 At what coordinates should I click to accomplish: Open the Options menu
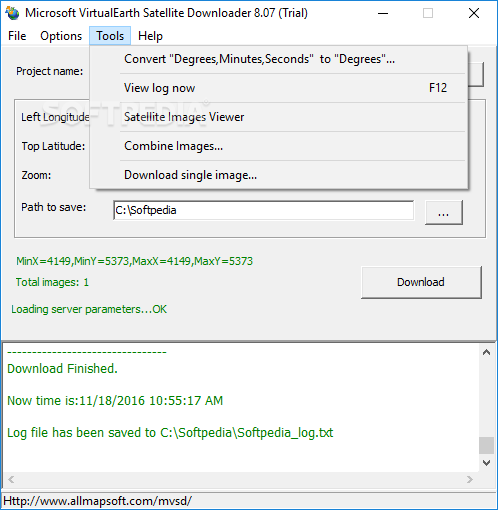tap(61, 36)
